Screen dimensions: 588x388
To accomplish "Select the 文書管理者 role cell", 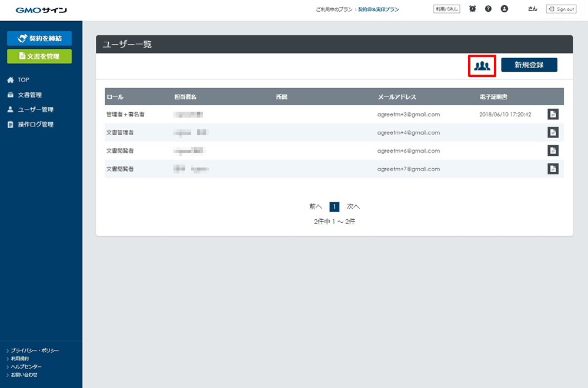I will (120, 132).
